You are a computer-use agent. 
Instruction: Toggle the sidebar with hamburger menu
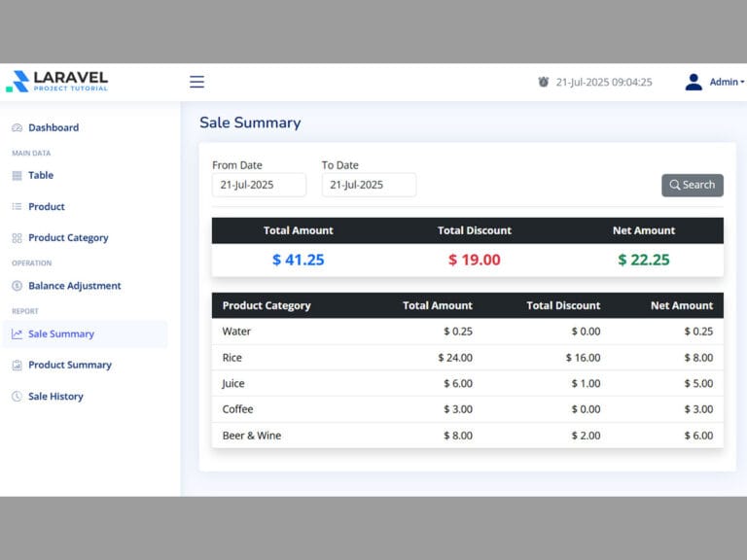(196, 82)
